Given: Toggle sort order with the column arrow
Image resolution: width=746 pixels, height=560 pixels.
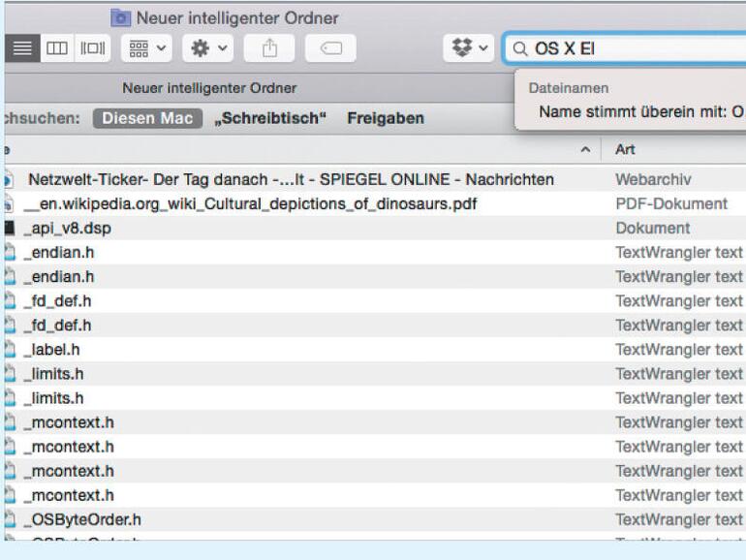Looking at the screenshot, I should [586, 150].
